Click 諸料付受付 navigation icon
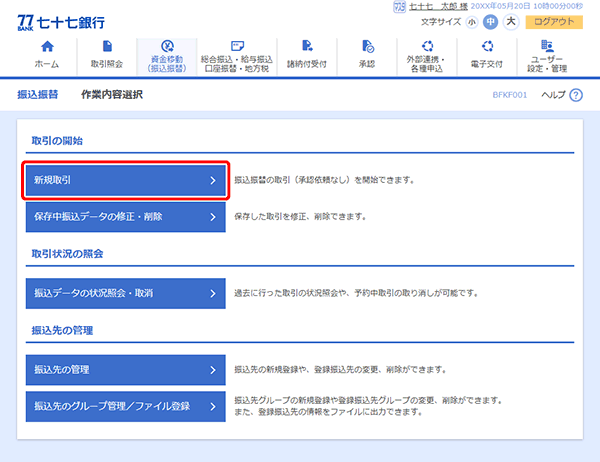This screenshot has height=462, width=600. 306,47
